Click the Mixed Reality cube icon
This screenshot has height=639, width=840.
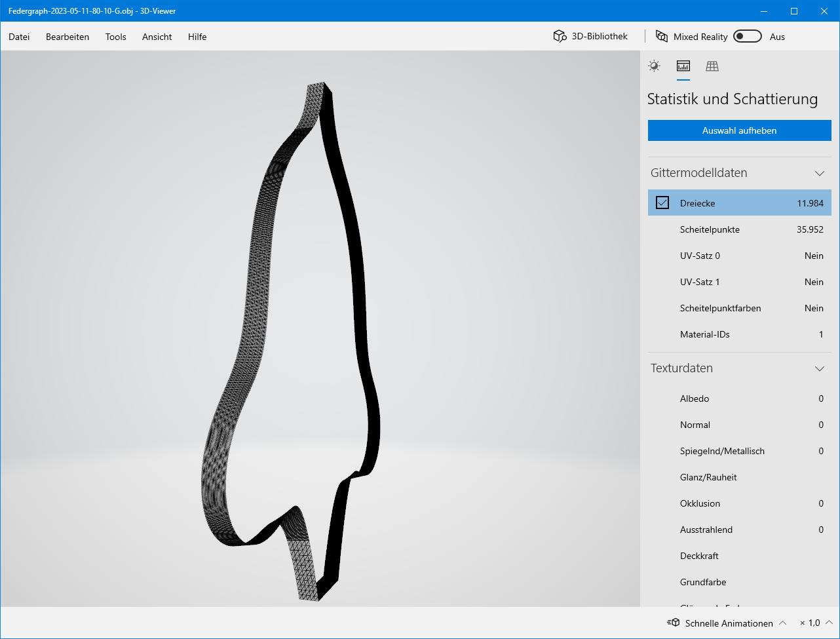tap(662, 37)
